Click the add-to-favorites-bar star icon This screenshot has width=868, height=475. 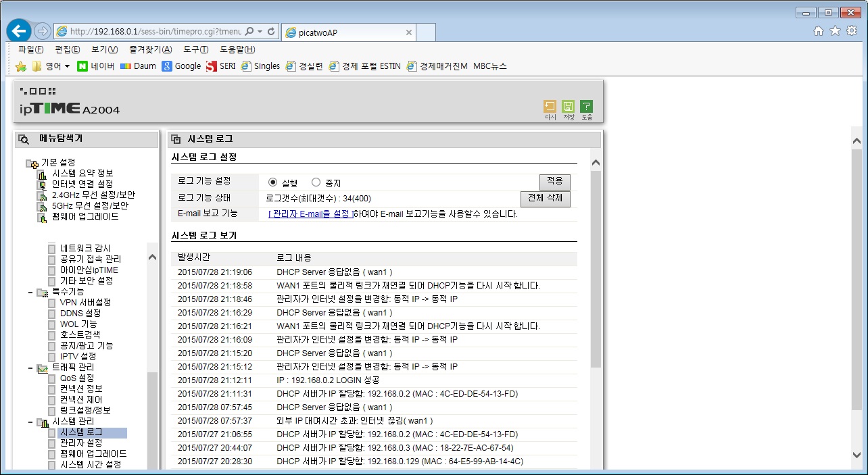point(21,66)
